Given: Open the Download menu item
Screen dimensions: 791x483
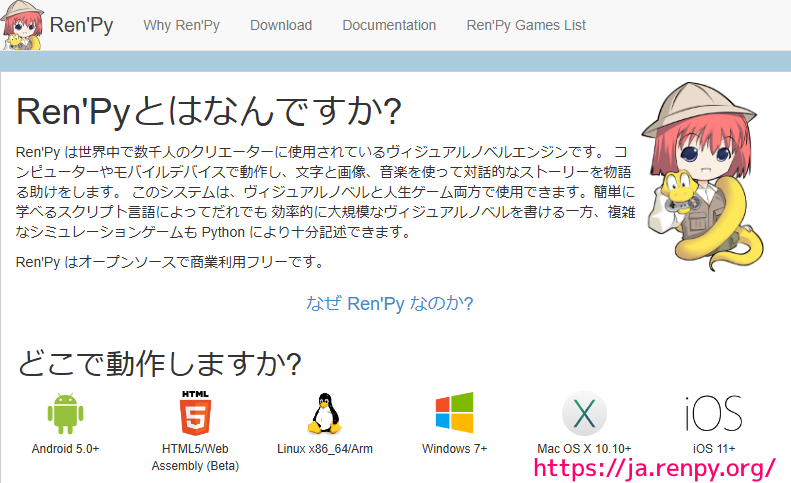Looking at the screenshot, I should coord(281,25).
